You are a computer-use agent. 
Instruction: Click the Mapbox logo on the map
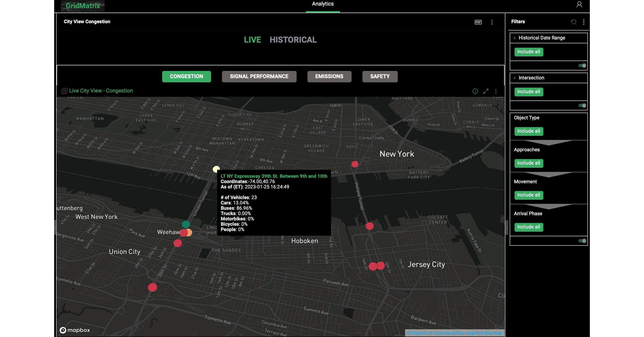click(x=75, y=330)
